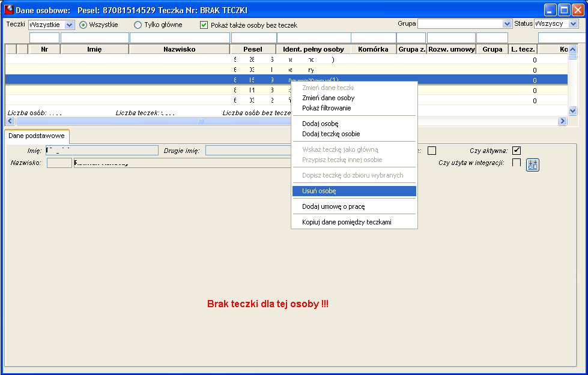Click the filter field above Pesel column

click(x=254, y=38)
